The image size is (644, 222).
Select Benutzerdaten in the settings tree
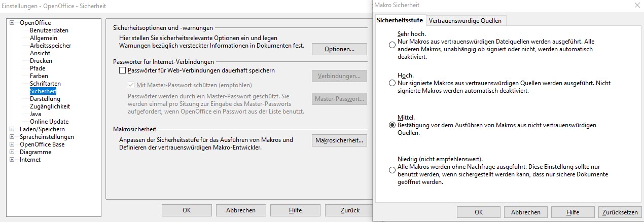point(49,30)
